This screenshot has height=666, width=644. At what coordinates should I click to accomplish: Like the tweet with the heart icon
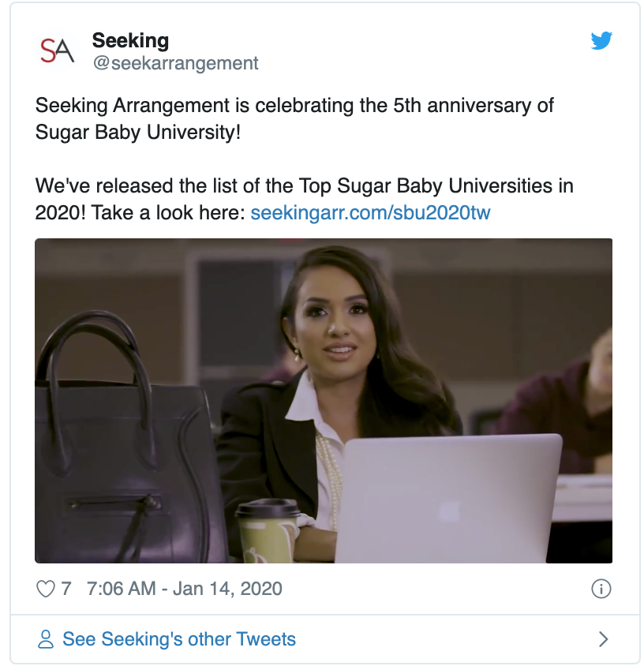(46, 589)
